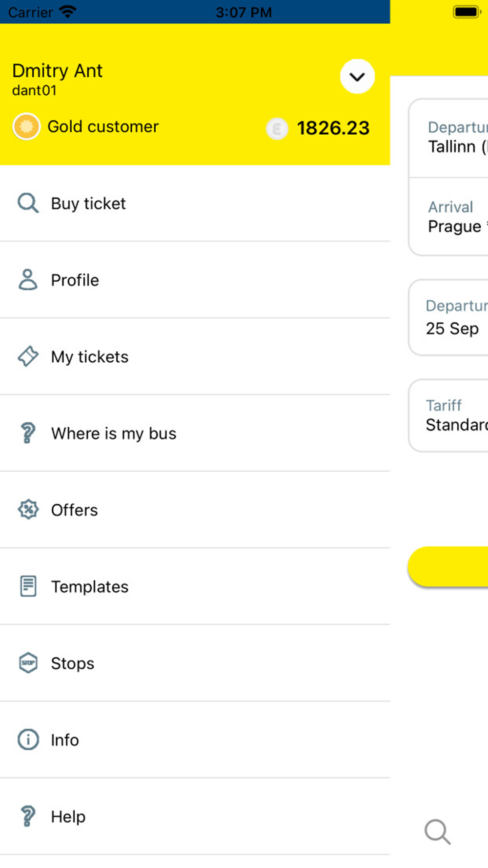Click the Offers percent badge icon
Image resolution: width=488 pixels, height=868 pixels.
pos(28,510)
